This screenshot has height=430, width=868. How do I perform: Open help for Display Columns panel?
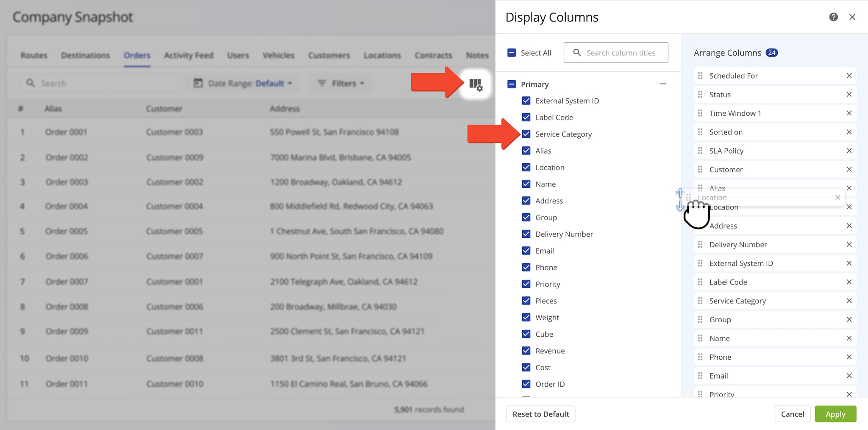click(833, 17)
